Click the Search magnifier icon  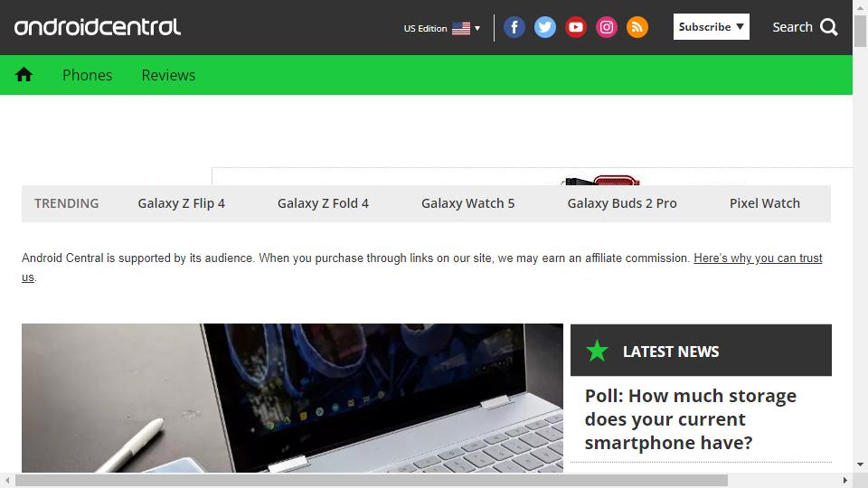[829, 27]
